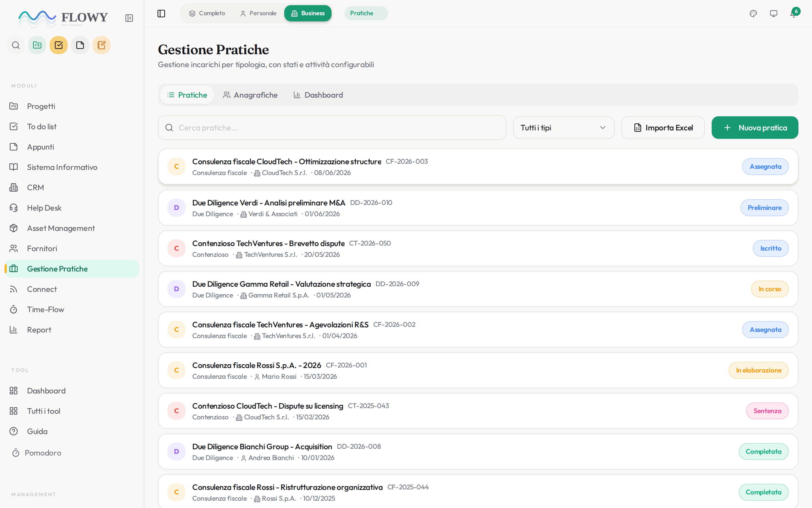Switch to the Anagrafiche tab
812x508 pixels.
[x=250, y=95]
